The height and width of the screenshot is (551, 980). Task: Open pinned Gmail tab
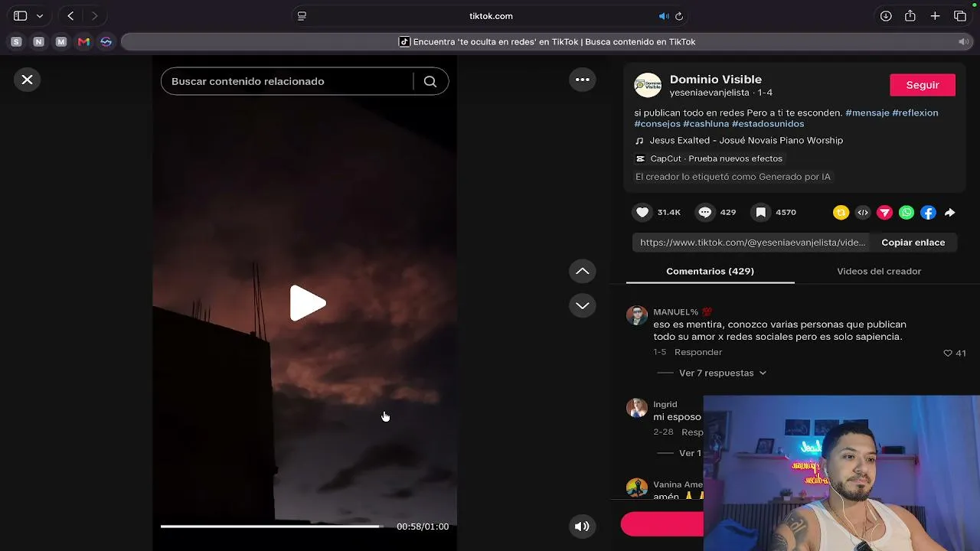coord(83,42)
